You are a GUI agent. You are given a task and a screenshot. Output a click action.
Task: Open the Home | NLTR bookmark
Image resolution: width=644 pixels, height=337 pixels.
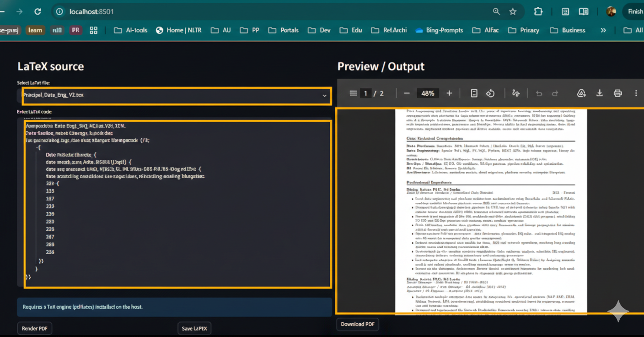(179, 30)
